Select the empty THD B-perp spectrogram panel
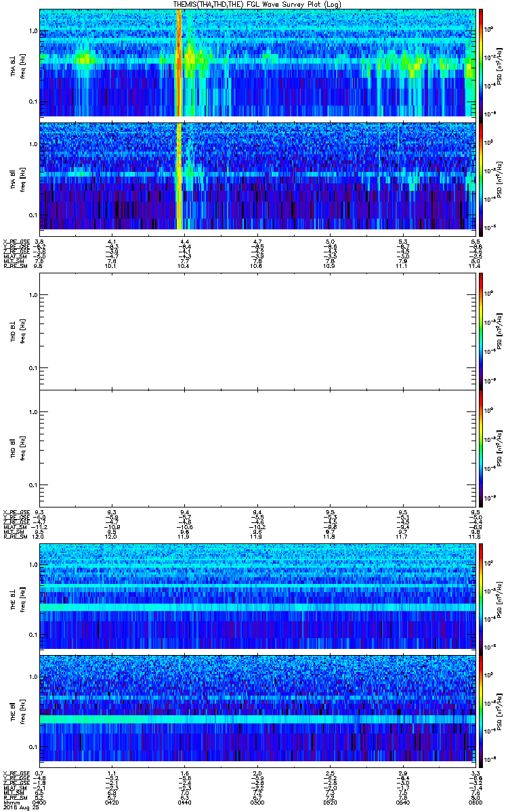This screenshot has height=812, width=508. (x=257, y=331)
